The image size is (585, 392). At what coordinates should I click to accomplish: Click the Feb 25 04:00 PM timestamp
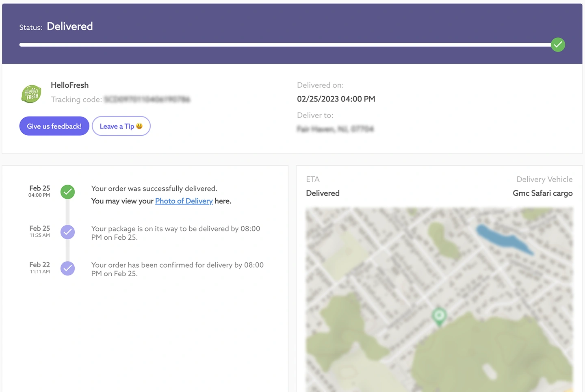[x=39, y=191]
